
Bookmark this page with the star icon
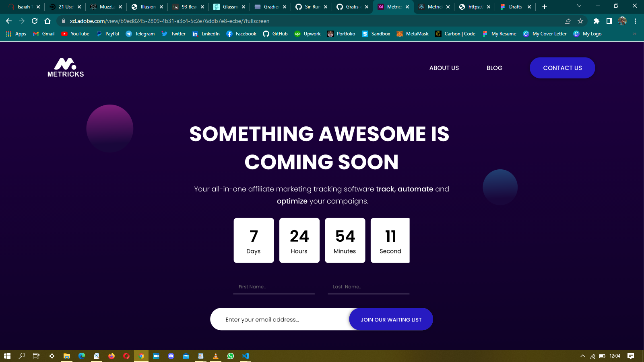(x=580, y=21)
